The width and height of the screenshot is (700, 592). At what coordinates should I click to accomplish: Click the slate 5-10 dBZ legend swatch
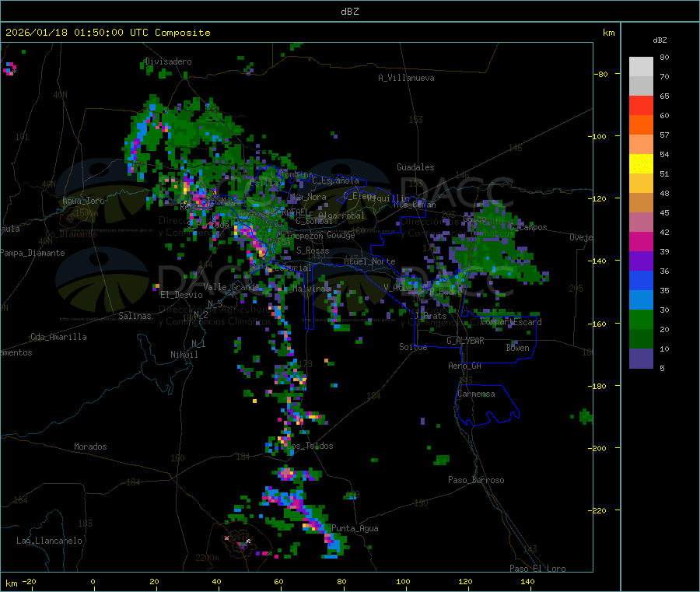pos(641,359)
